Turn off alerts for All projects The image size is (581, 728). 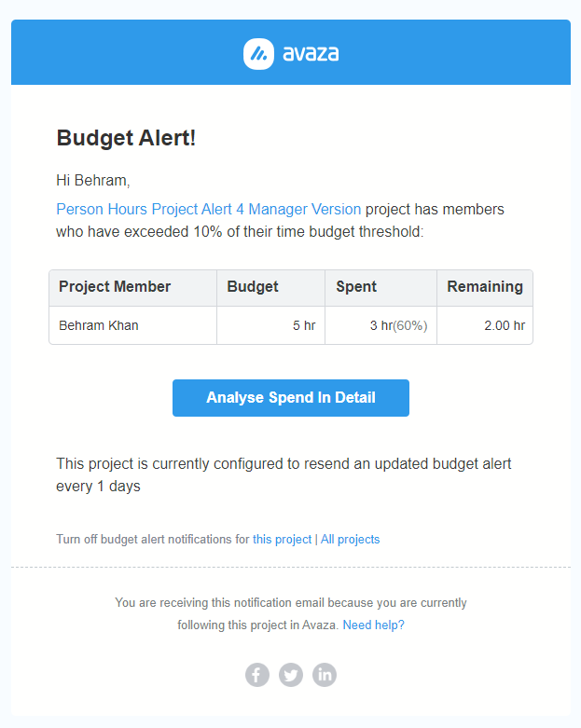350,540
